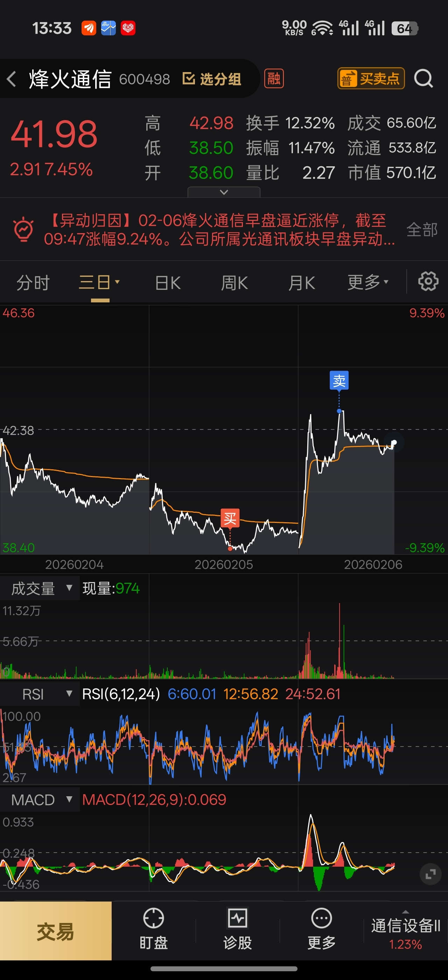Tap the latest price dot on chart
Viewport: 448px width, 980px height.
[x=394, y=442]
